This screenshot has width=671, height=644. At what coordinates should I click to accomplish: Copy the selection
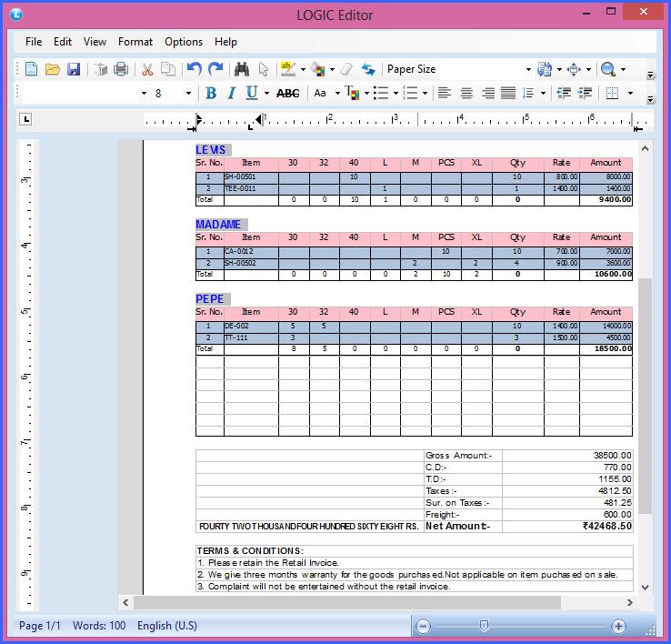tap(168, 69)
